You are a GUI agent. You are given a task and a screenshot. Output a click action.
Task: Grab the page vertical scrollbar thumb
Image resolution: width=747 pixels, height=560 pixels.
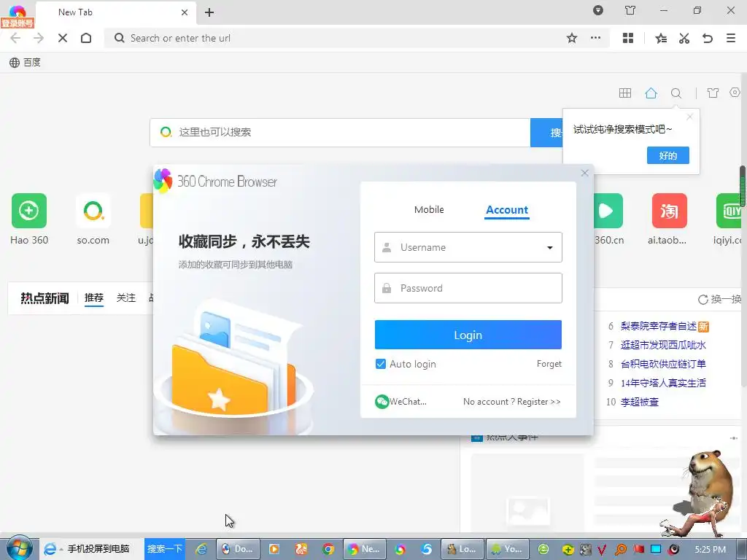click(x=743, y=187)
